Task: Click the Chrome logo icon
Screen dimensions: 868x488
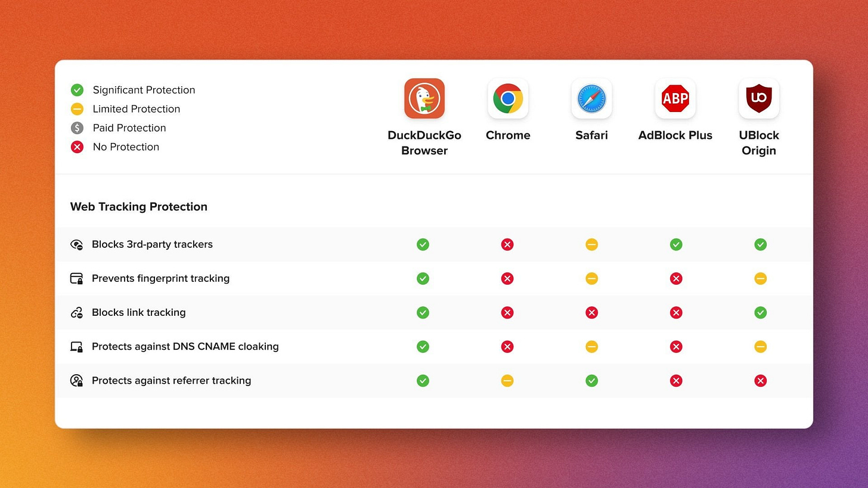Action: (508, 98)
